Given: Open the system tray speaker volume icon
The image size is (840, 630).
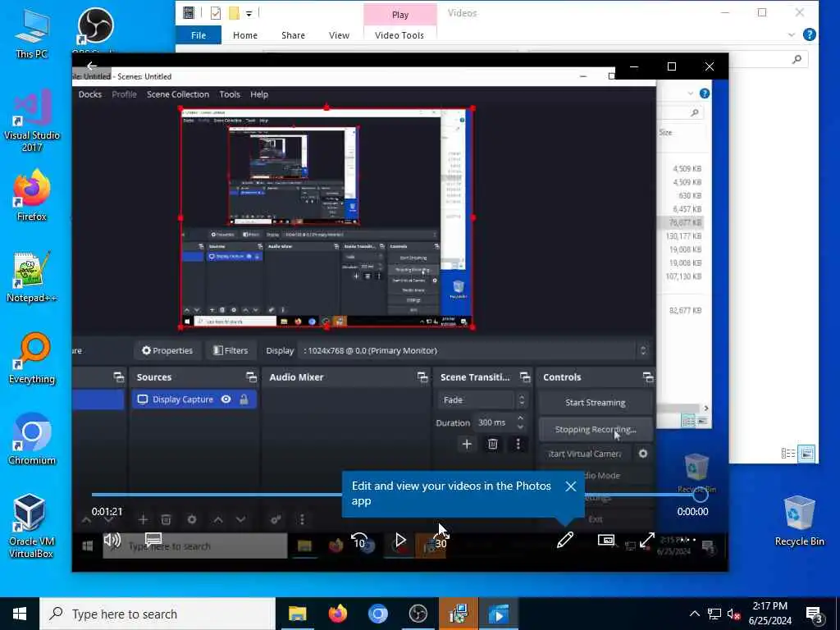Looking at the screenshot, I should 734,614.
